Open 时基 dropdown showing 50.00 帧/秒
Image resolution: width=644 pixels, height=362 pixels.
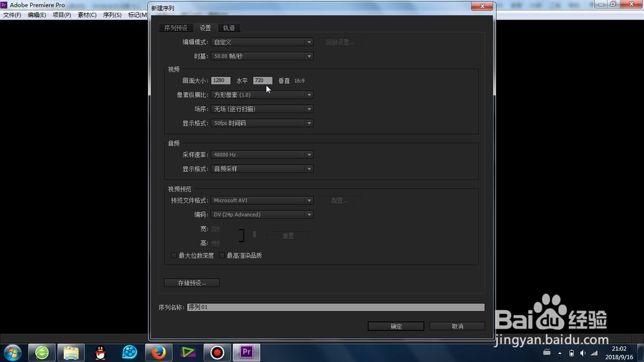262,56
